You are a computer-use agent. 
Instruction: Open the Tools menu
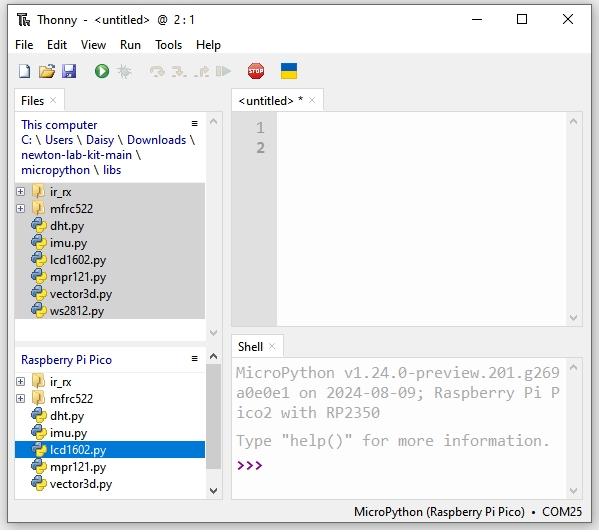[168, 45]
